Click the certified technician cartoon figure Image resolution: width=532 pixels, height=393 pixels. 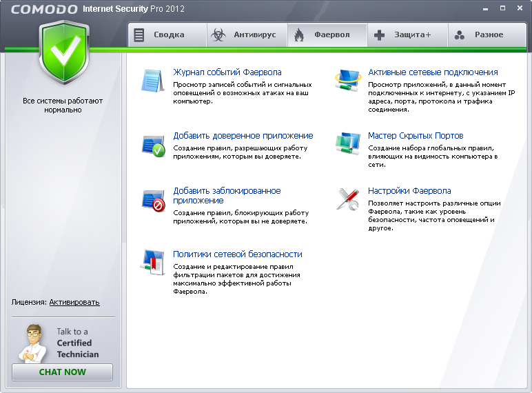coord(32,343)
